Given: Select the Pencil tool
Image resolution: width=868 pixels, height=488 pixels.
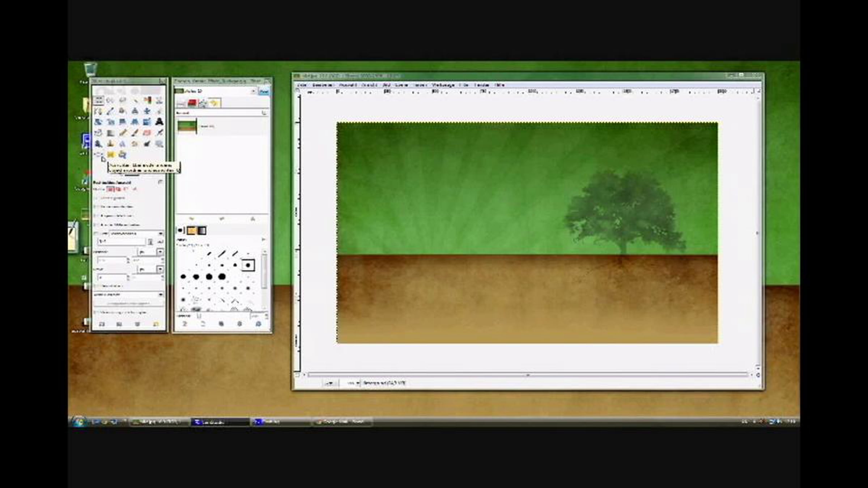Looking at the screenshot, I should (x=123, y=133).
